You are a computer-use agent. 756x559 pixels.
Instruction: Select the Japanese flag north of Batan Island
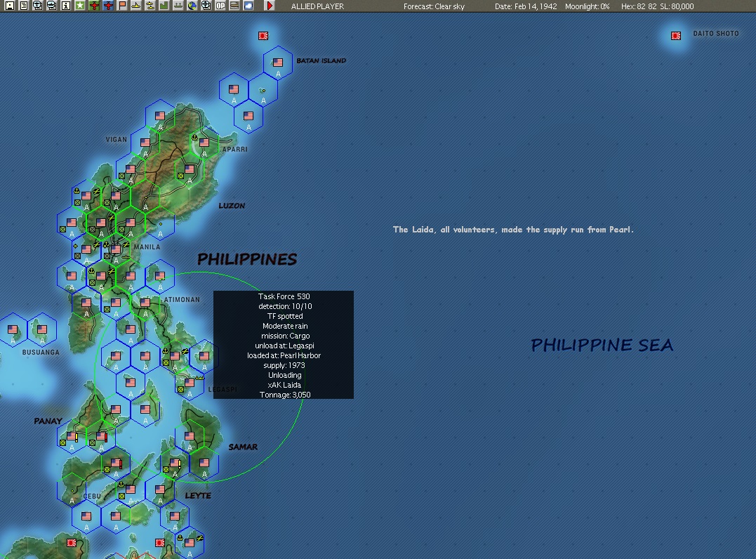tap(263, 36)
